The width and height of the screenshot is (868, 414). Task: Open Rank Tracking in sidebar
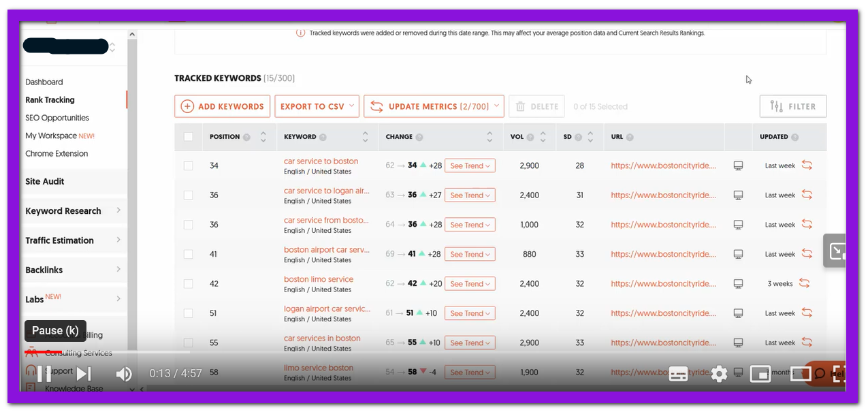point(50,99)
